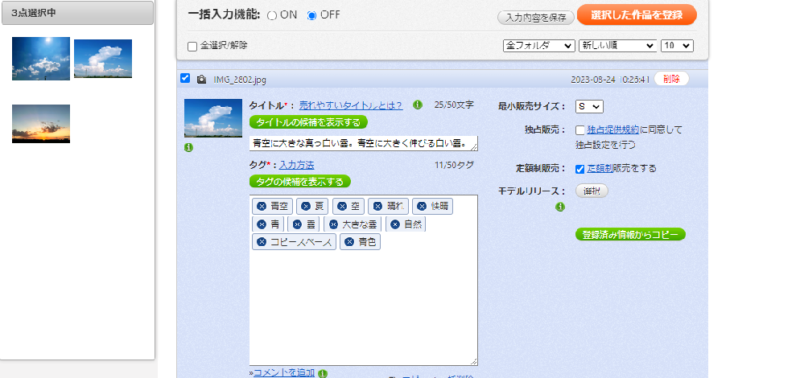Remove the 快晴 tag with its x icon
The width and height of the screenshot is (800, 378).
pyautogui.click(x=421, y=206)
